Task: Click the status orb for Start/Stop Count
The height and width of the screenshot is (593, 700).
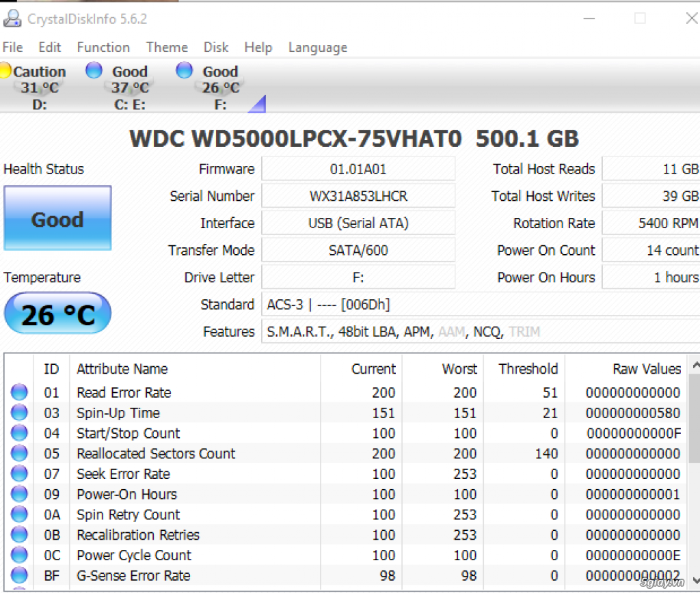Action: point(19,433)
